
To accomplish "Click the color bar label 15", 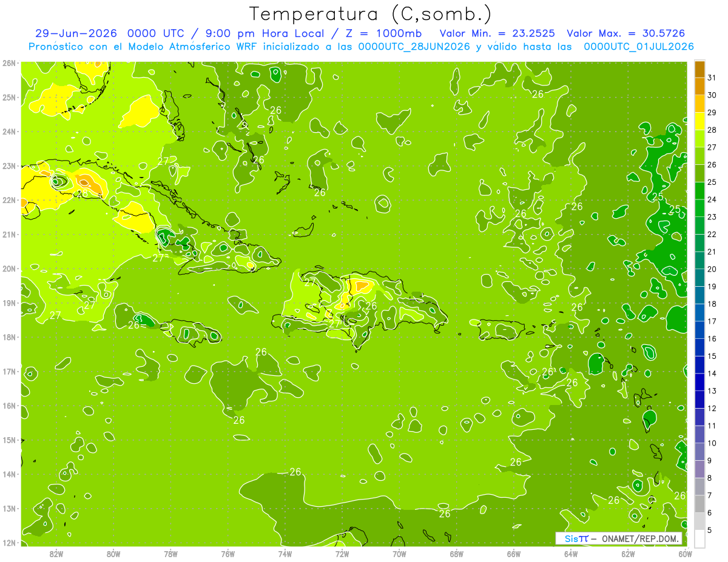I will tap(712, 356).
